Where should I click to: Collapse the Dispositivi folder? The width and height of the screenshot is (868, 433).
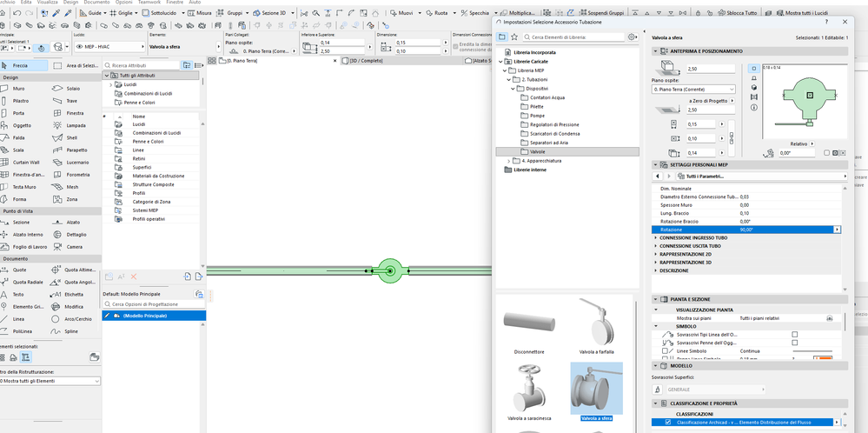point(513,89)
